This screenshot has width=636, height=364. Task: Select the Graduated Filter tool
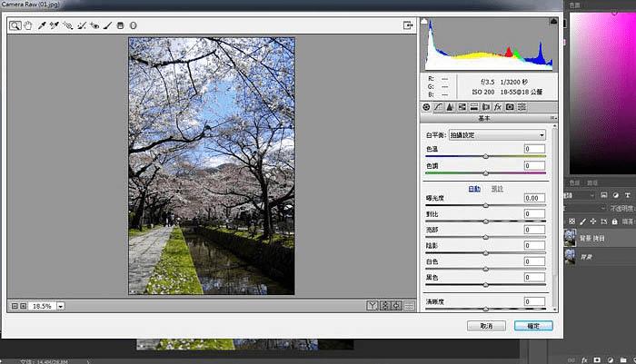coord(120,25)
